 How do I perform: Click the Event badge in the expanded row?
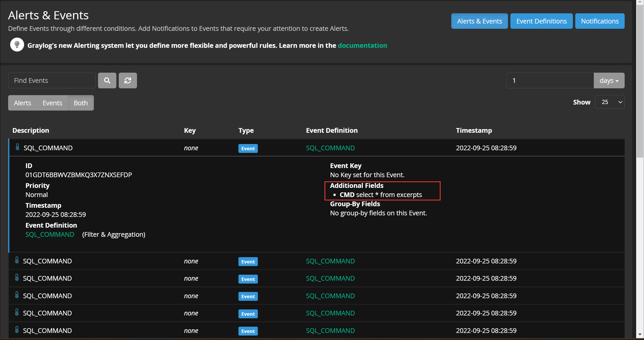coord(248,148)
